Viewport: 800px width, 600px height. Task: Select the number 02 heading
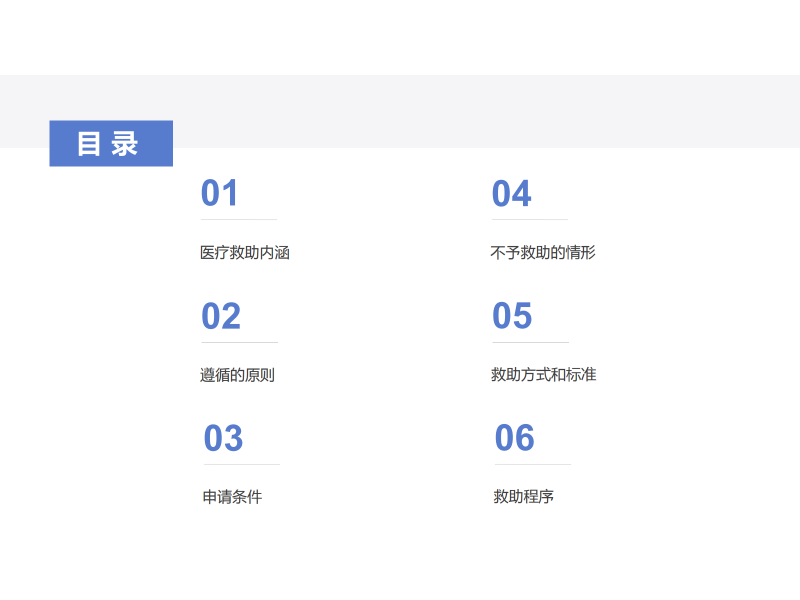click(x=221, y=316)
